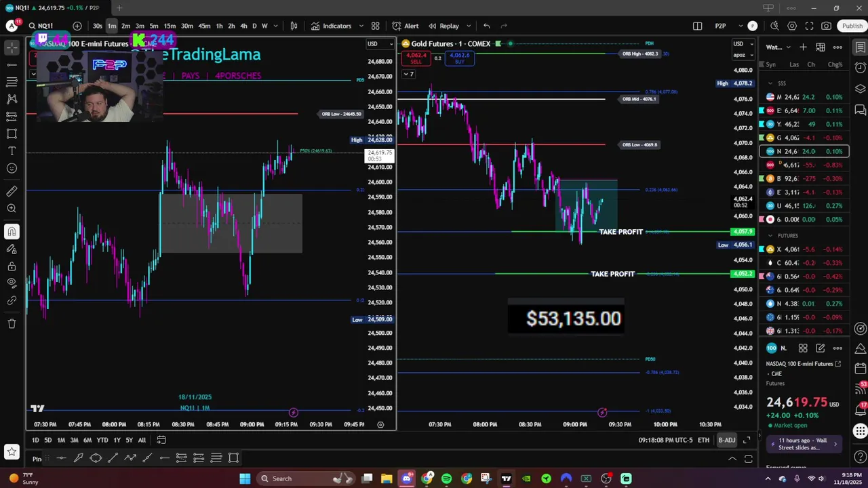Start bar Replay mode

pos(443,26)
